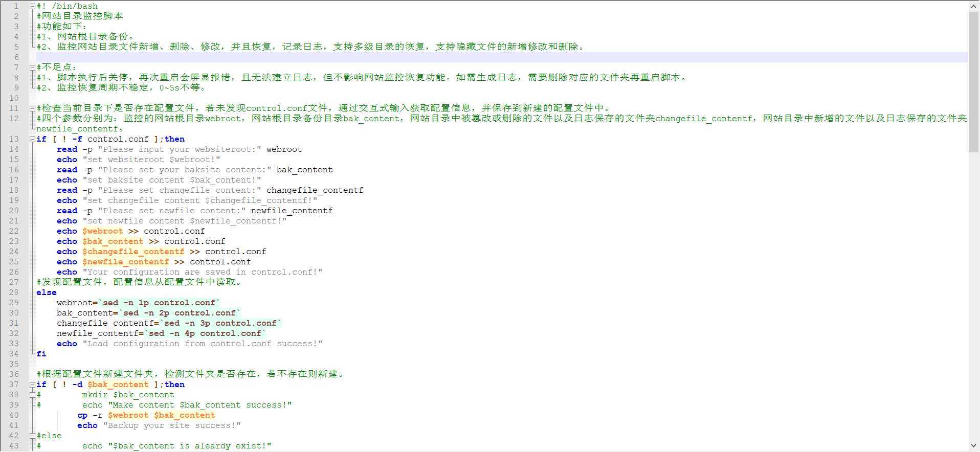This screenshot has width=980, height=452.
Task: Click 'sed -n 2p control.conf' command
Action: pos(180,313)
